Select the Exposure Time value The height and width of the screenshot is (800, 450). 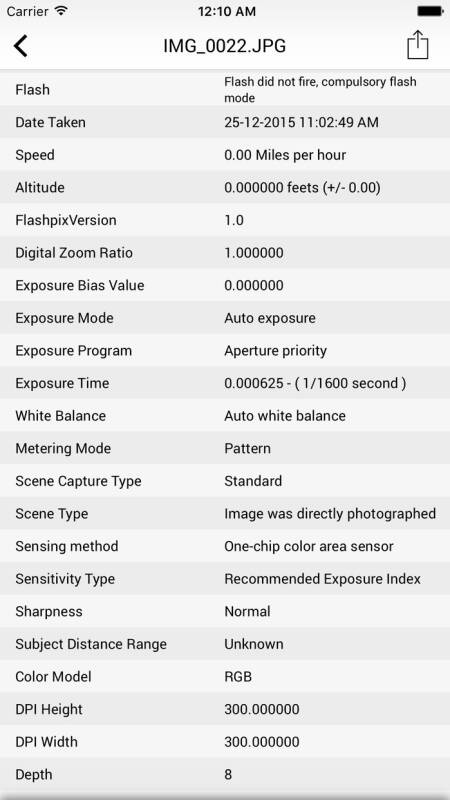pos(315,383)
